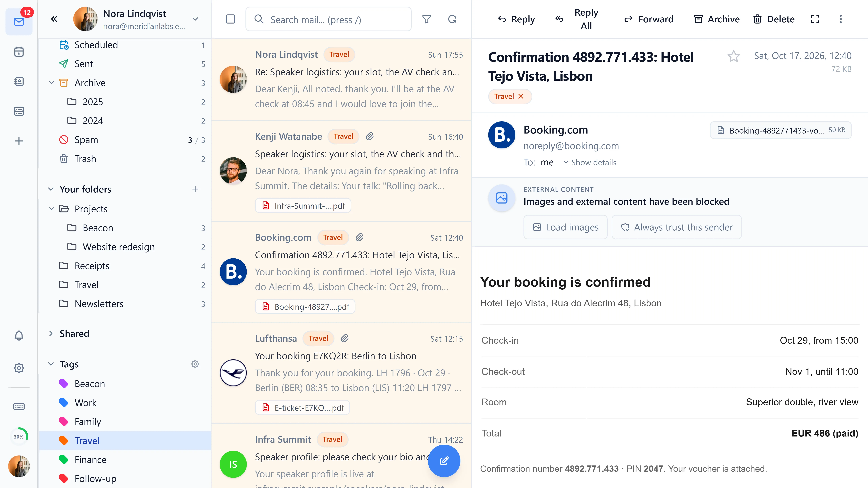Click the external content image icon

(x=501, y=198)
